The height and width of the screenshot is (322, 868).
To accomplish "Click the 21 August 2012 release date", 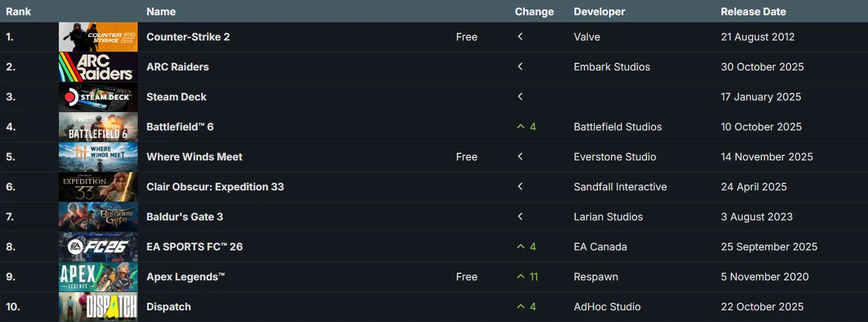I will (x=758, y=37).
